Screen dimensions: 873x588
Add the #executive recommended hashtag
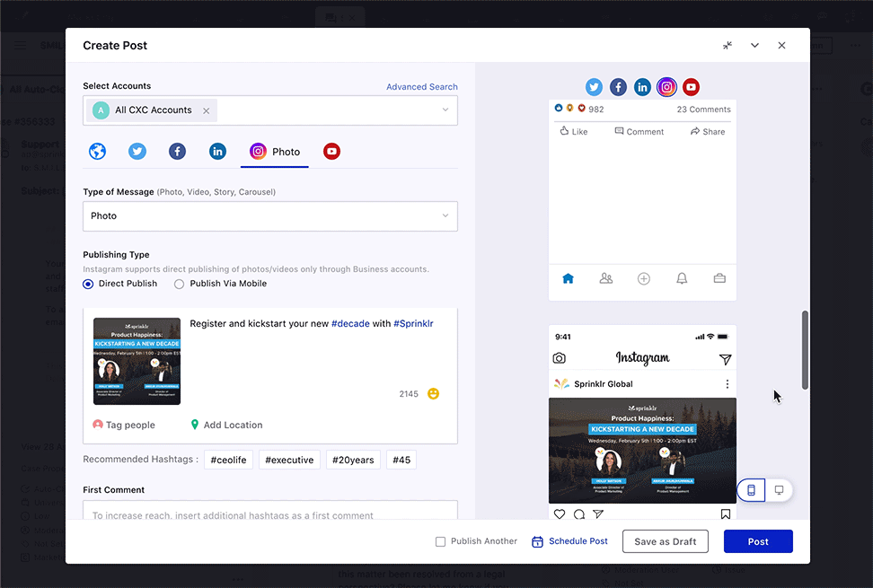[x=289, y=460]
